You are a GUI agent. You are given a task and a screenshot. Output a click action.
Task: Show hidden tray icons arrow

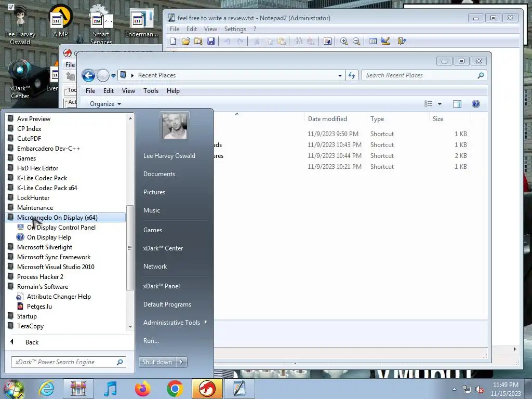[x=454, y=390]
